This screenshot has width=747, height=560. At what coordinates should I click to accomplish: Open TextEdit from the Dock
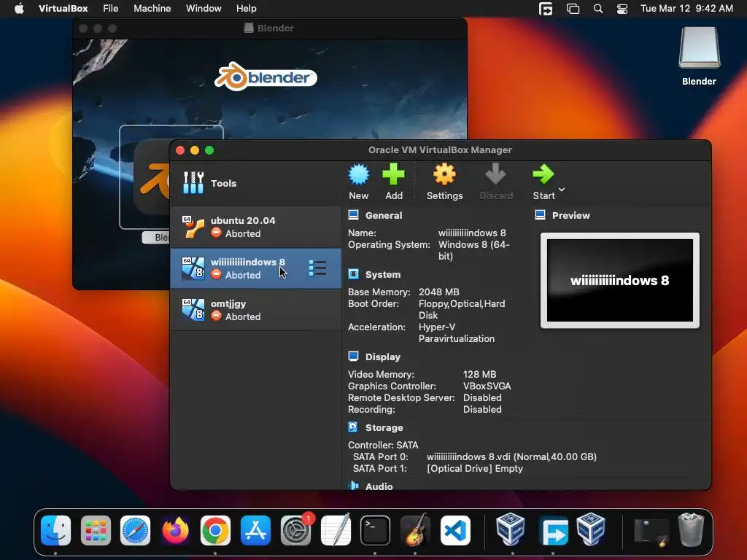point(336,529)
